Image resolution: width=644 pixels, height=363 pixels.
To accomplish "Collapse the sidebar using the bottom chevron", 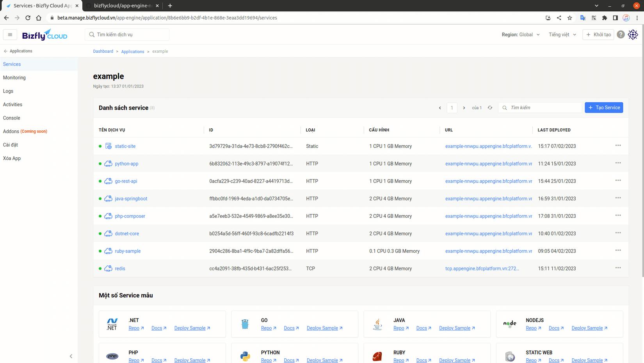I will pos(71,356).
